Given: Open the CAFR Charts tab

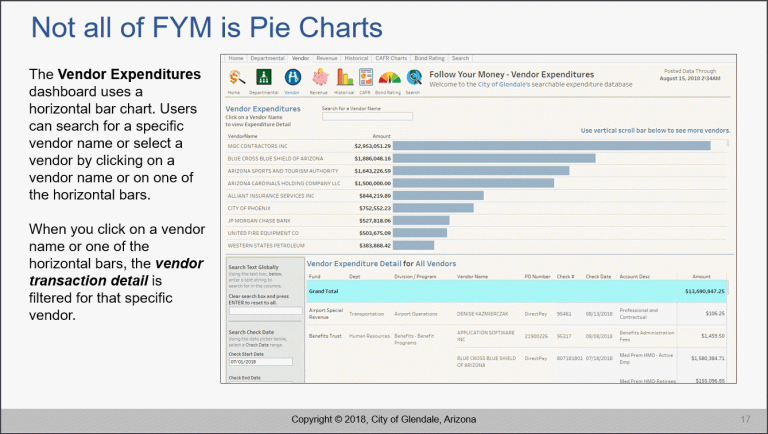Looking at the screenshot, I should 393,58.
